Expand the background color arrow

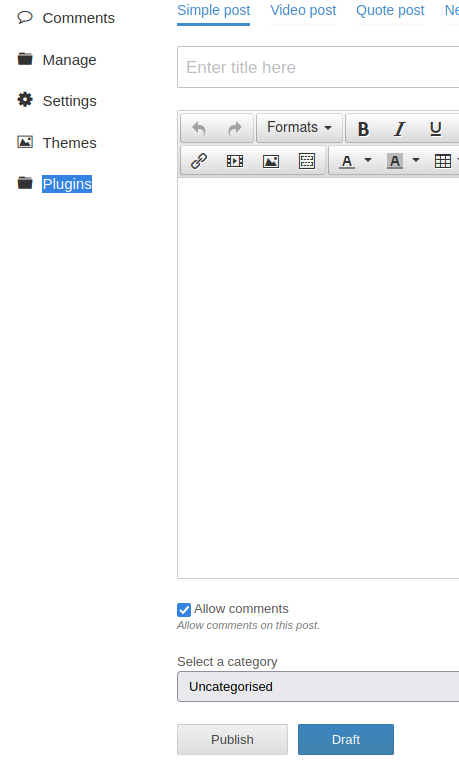pos(416,160)
